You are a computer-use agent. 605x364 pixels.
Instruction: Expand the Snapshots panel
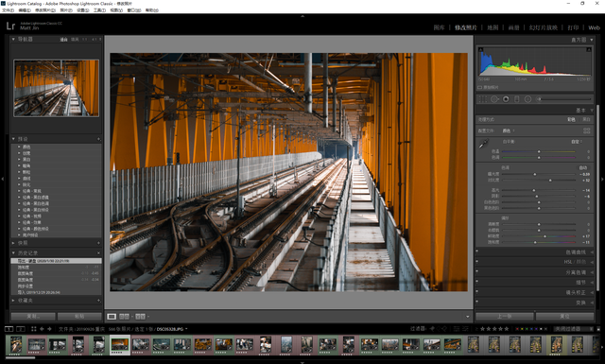pyautogui.click(x=13, y=243)
